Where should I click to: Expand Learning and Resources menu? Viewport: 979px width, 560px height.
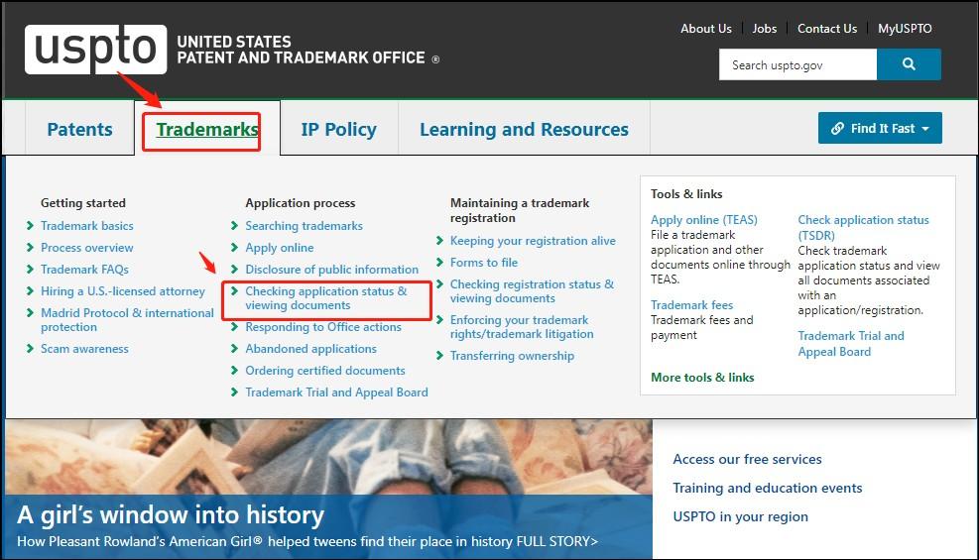524,129
